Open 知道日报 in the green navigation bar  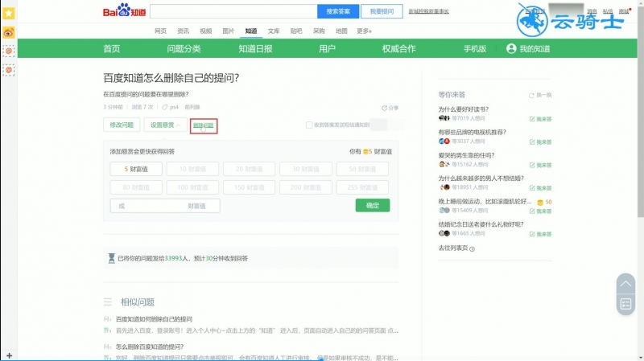click(255, 48)
